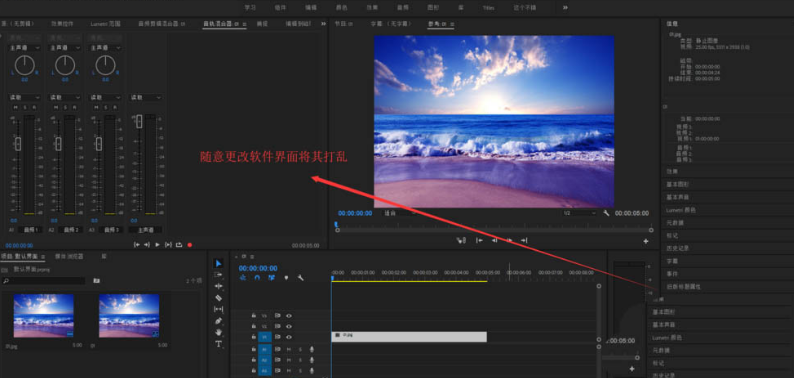Hide track V3 with eye icon
Screen dimensions: 794x378
(289, 315)
